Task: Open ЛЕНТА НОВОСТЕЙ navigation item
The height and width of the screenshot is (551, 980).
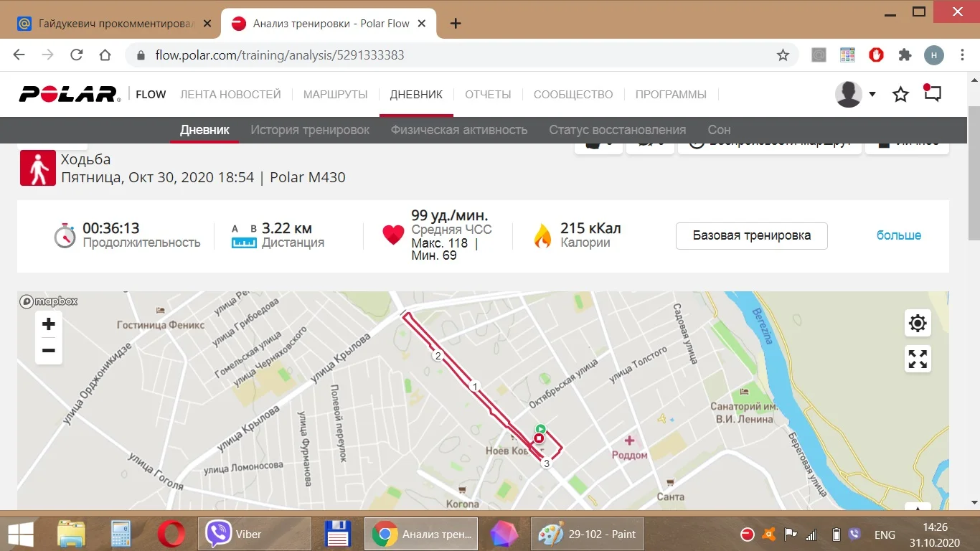Action: 230,94
